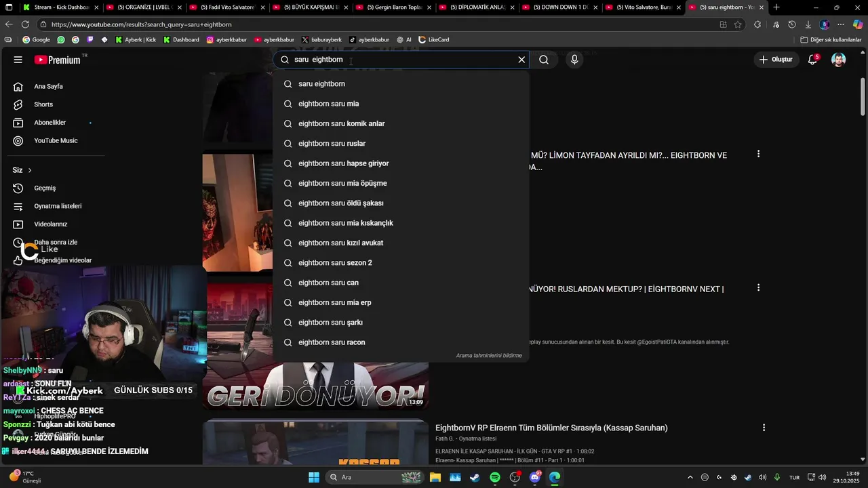Reload the page
This screenshot has width=868, height=488.
(26, 24)
